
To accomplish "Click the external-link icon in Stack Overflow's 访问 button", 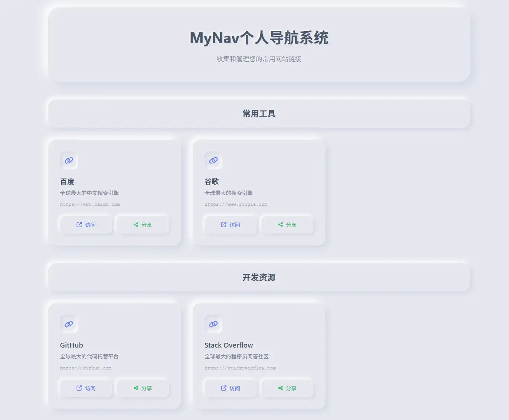I will [x=223, y=388].
